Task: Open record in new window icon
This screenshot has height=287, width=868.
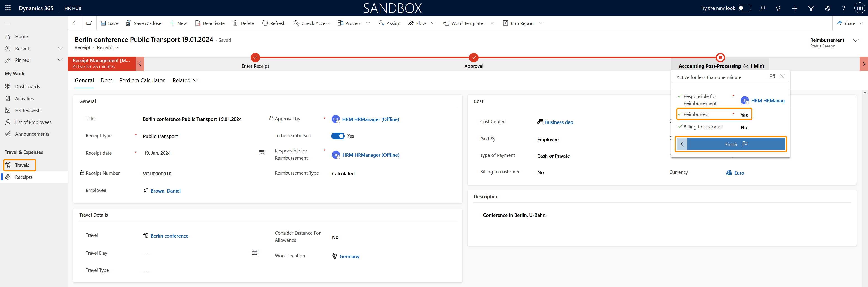Action: point(89,23)
